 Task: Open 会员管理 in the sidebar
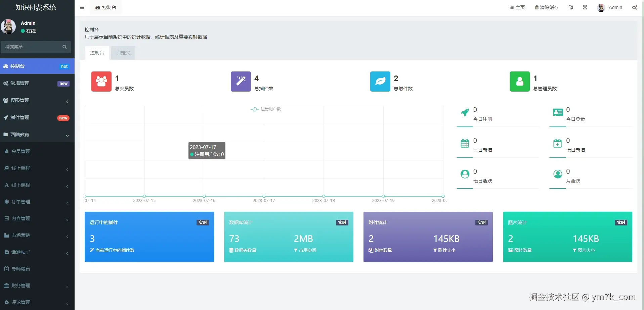[x=37, y=151]
